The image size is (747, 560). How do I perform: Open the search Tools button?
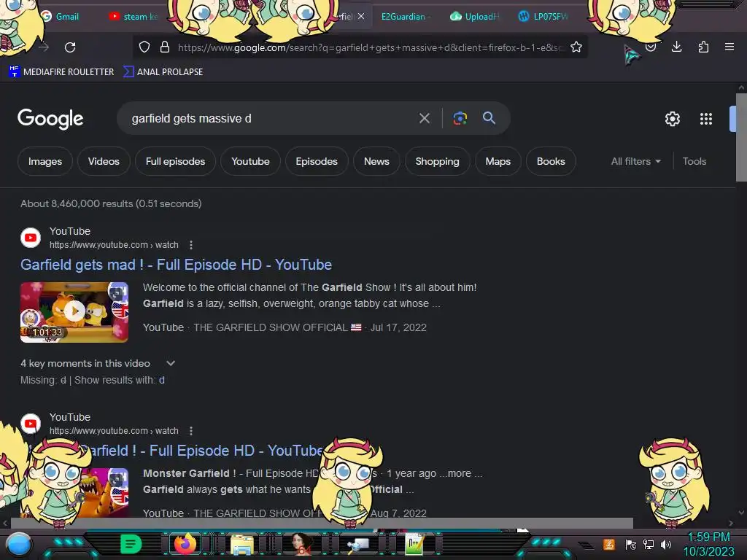tap(694, 161)
